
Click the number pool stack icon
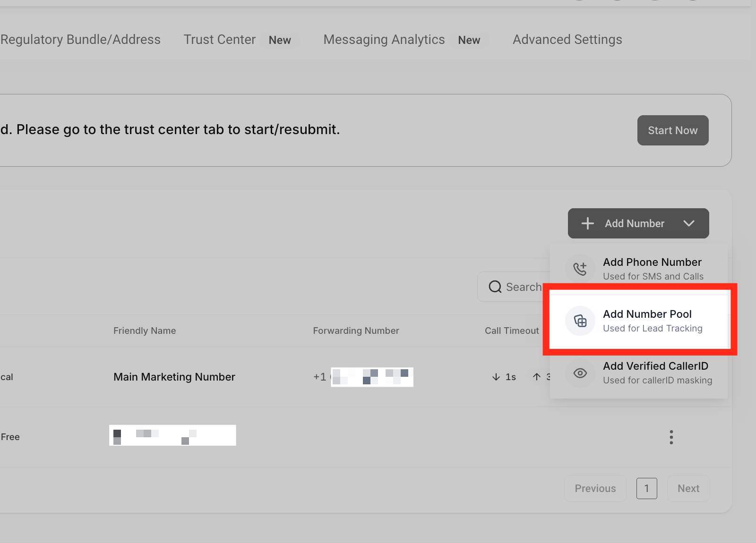pos(580,321)
